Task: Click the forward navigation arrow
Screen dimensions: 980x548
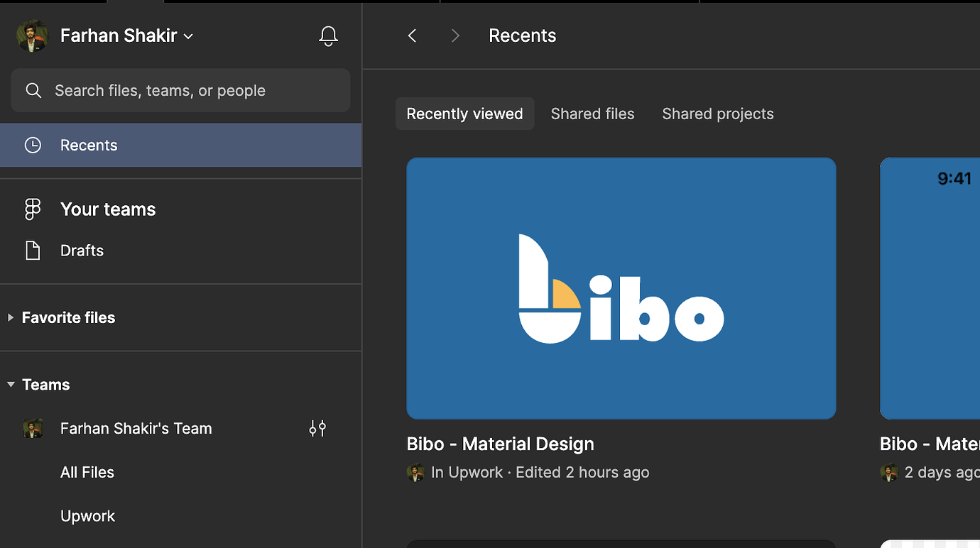Action: pos(455,35)
